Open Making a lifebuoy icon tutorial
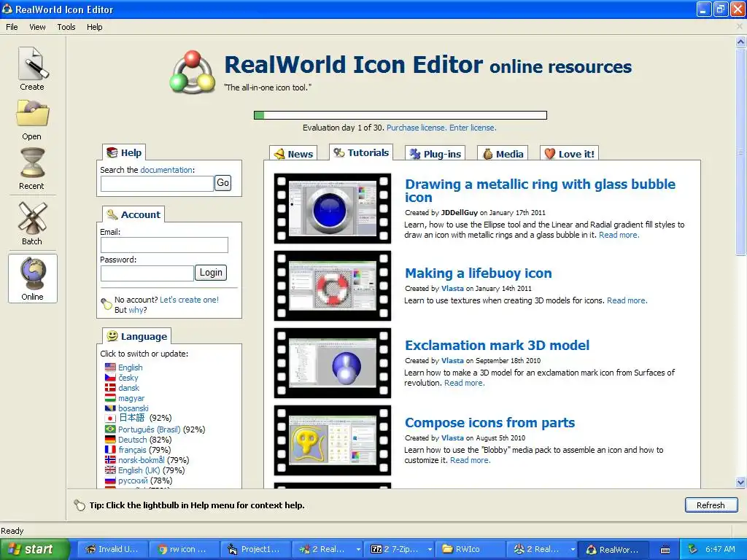Viewport: 747px width, 560px height. 479,273
